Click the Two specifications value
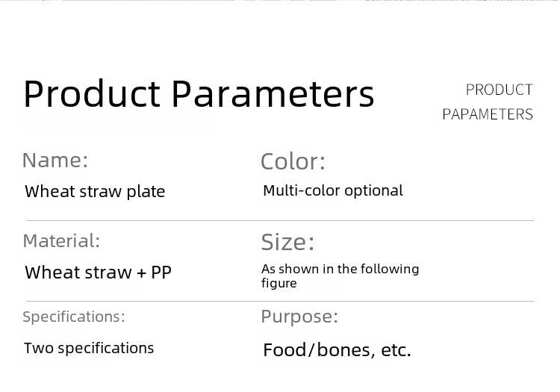Viewport: 560px width, 392px height. pyautogui.click(x=89, y=348)
